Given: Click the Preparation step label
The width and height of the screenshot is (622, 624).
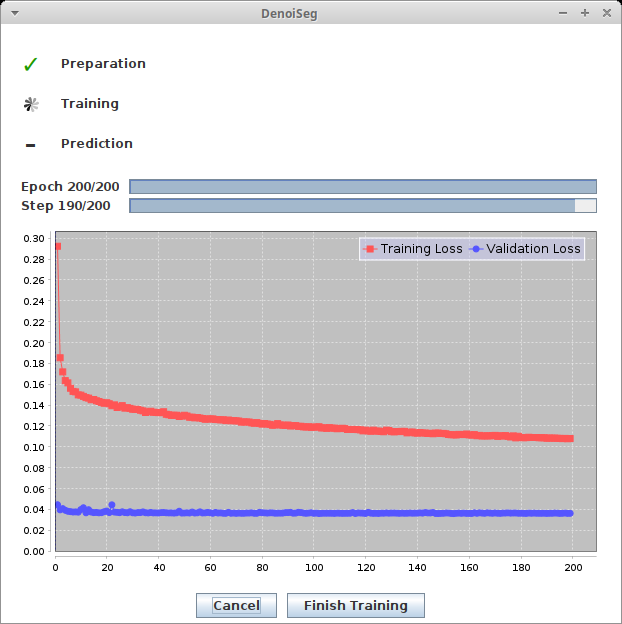Looking at the screenshot, I should coord(103,64).
